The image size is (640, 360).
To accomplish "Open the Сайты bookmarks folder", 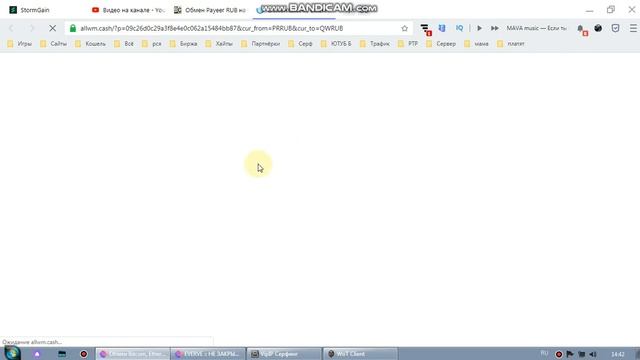I will point(53,44).
